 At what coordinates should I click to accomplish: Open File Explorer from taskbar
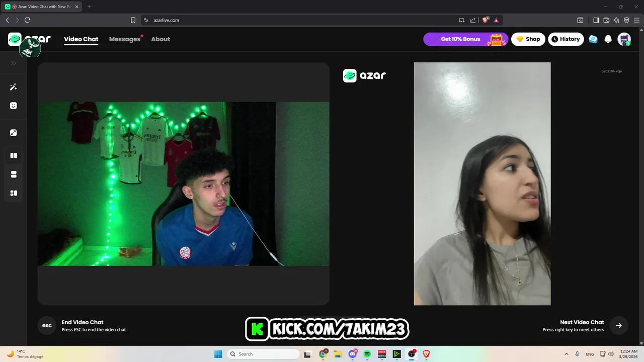tap(338, 354)
